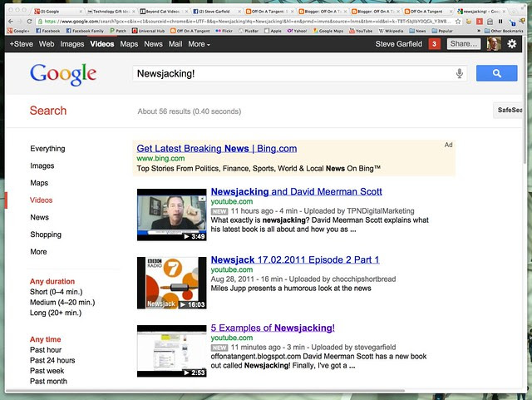Open the Google settings gear icon
The image size is (532, 400).
pyautogui.click(x=512, y=44)
